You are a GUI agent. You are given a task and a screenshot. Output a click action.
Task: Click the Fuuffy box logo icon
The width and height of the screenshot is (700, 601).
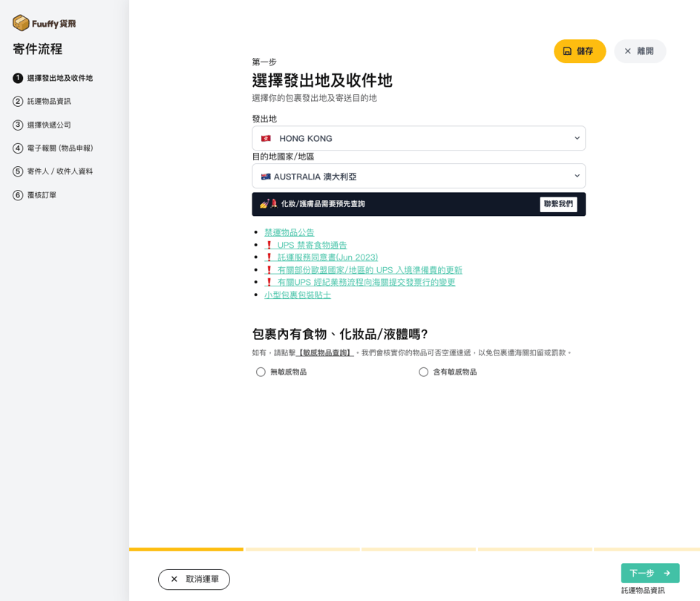21,23
